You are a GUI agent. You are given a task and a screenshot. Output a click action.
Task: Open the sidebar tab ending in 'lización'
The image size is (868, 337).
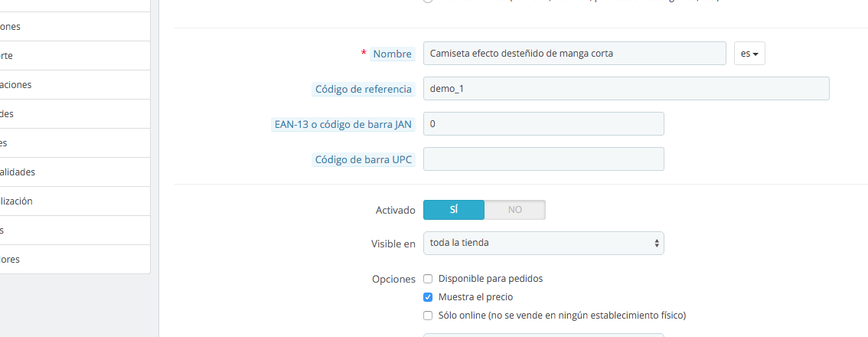pos(75,201)
